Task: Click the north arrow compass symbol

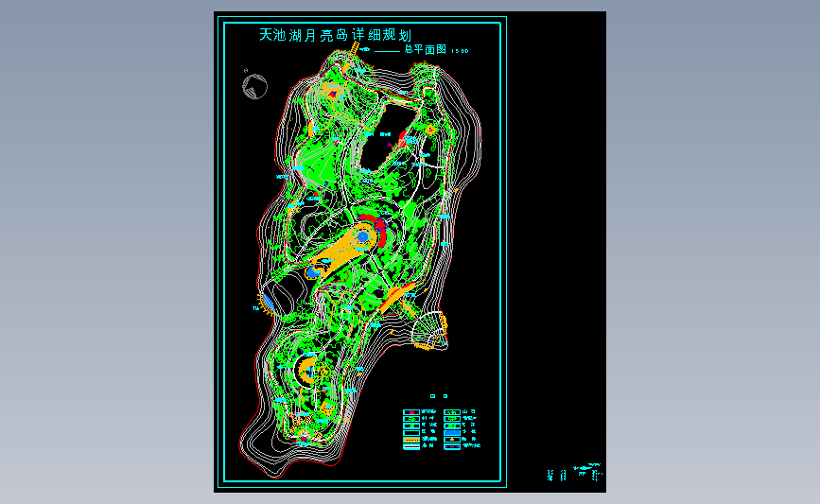Action: [254, 86]
